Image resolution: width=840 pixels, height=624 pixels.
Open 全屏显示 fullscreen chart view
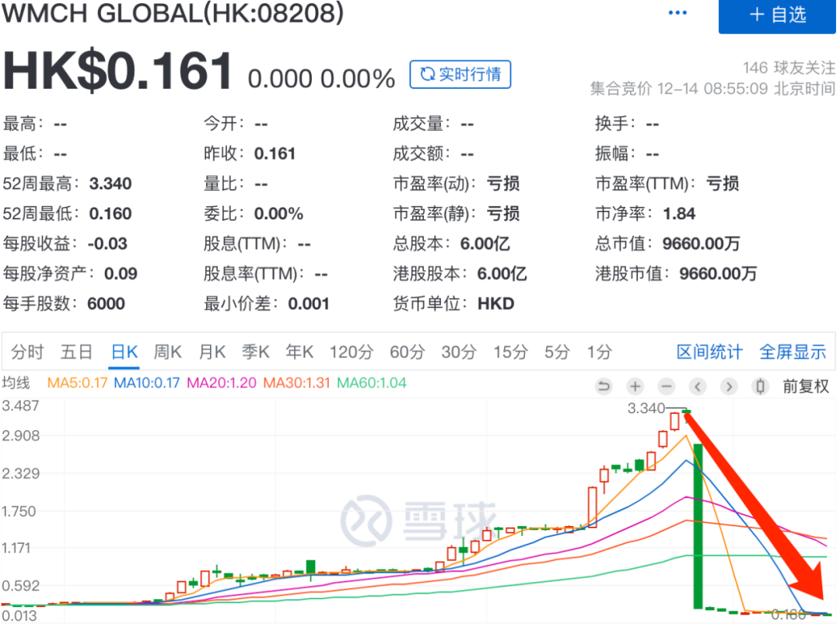793,352
